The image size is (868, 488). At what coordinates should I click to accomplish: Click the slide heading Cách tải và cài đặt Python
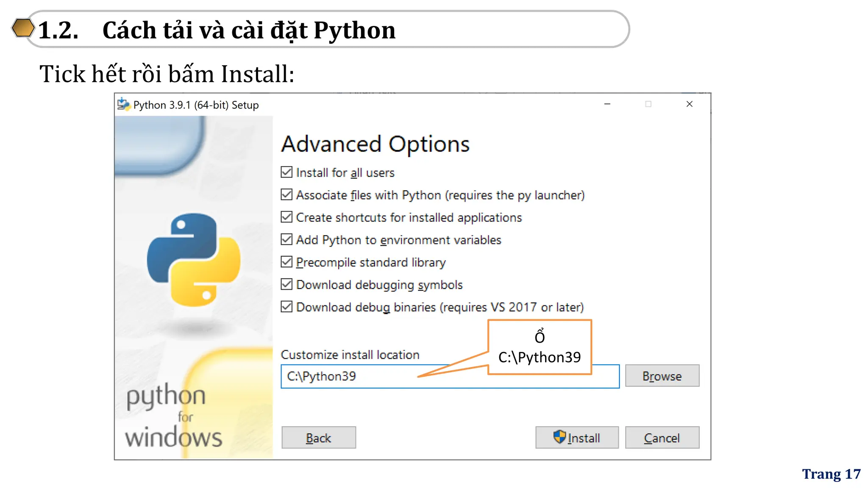pos(249,30)
